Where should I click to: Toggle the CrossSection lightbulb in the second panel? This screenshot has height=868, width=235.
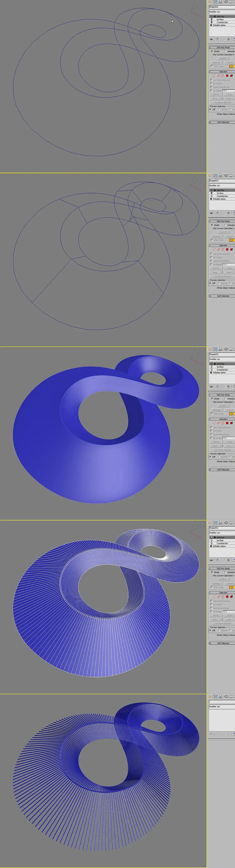(x=212, y=196)
